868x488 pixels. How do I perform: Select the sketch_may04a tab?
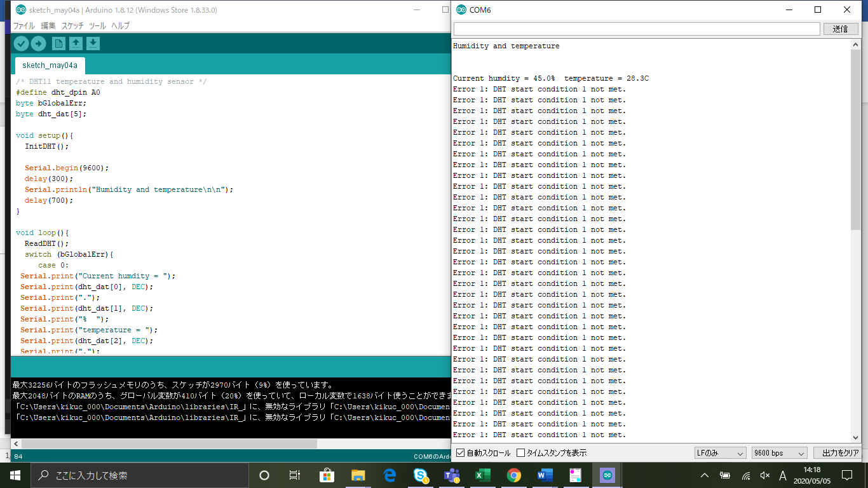click(x=50, y=65)
